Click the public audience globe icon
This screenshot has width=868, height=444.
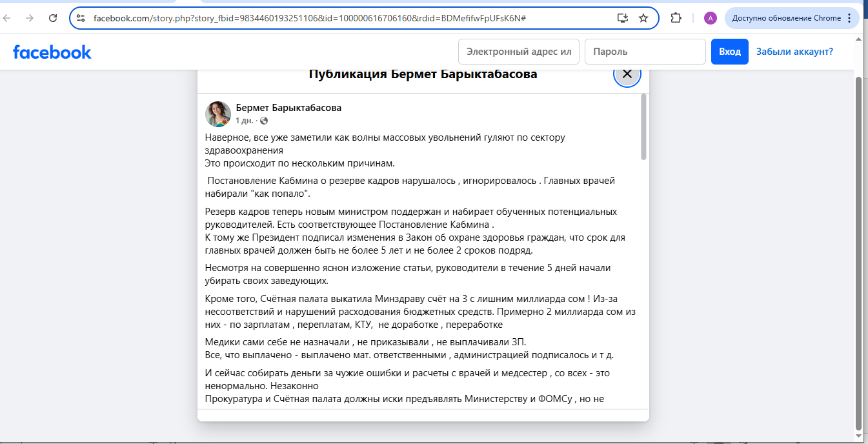(264, 121)
